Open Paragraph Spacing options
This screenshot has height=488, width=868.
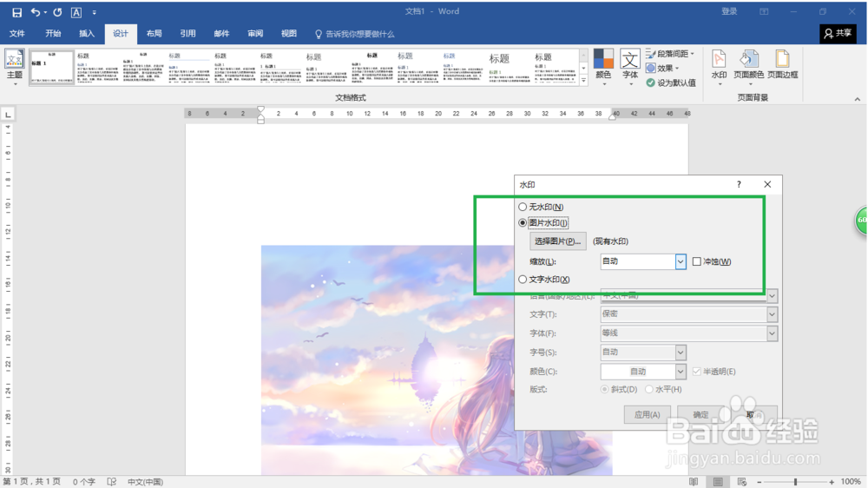670,54
